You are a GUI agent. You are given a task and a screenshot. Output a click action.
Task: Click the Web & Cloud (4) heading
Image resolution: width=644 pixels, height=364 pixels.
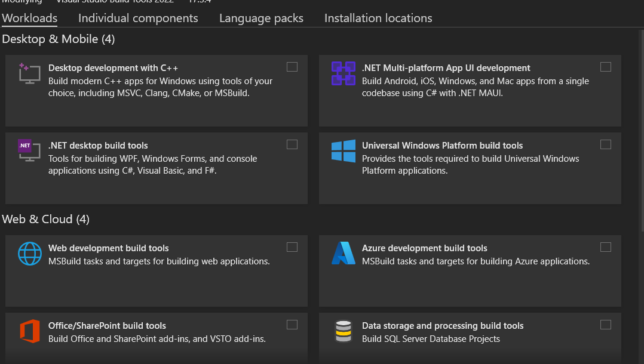click(45, 219)
